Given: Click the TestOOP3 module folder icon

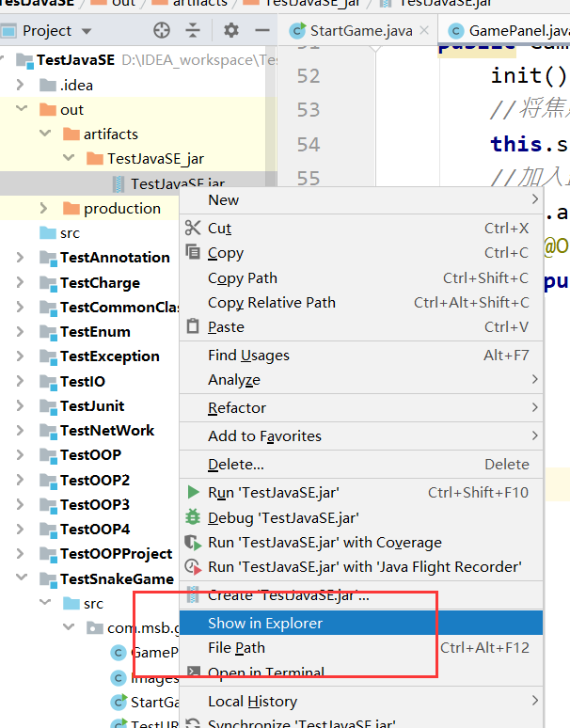Looking at the screenshot, I should pyautogui.click(x=48, y=504).
